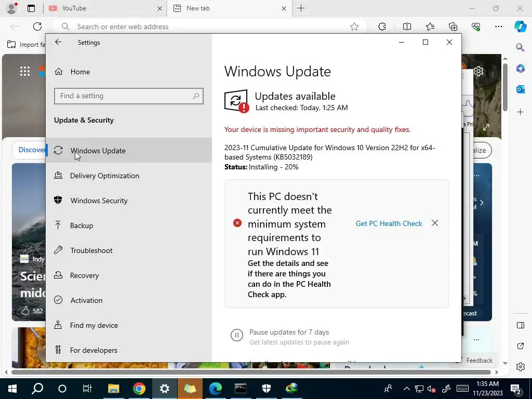Viewport: 532px width, 399px height.
Task: Click the Edge address bar
Action: [209, 26]
